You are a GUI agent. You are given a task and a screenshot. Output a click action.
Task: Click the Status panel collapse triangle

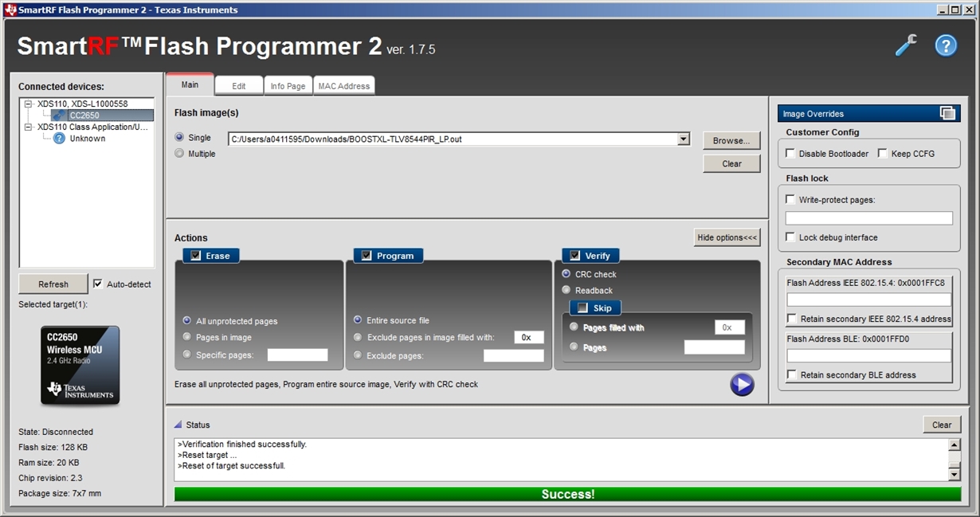tap(177, 425)
